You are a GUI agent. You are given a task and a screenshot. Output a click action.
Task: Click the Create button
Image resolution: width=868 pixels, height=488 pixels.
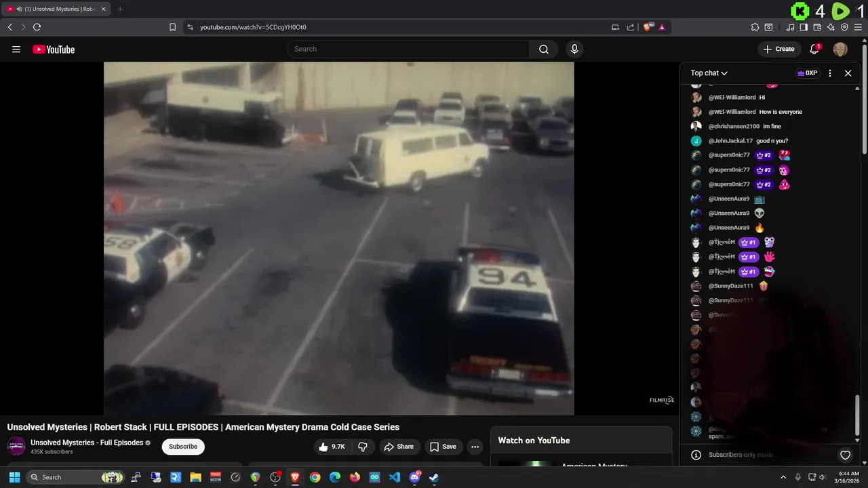click(x=778, y=49)
